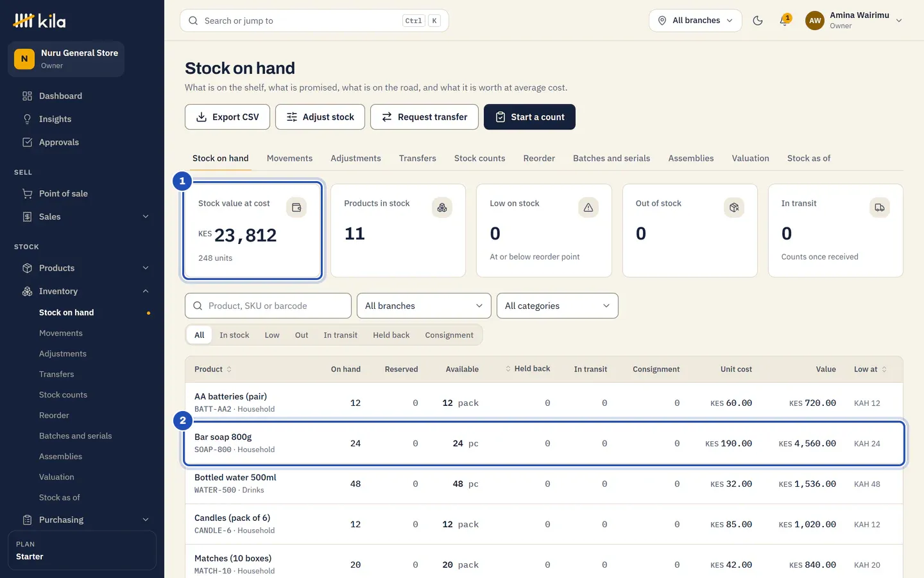Click Export CSV button
Viewport: 924px width, 578px height.
point(227,117)
